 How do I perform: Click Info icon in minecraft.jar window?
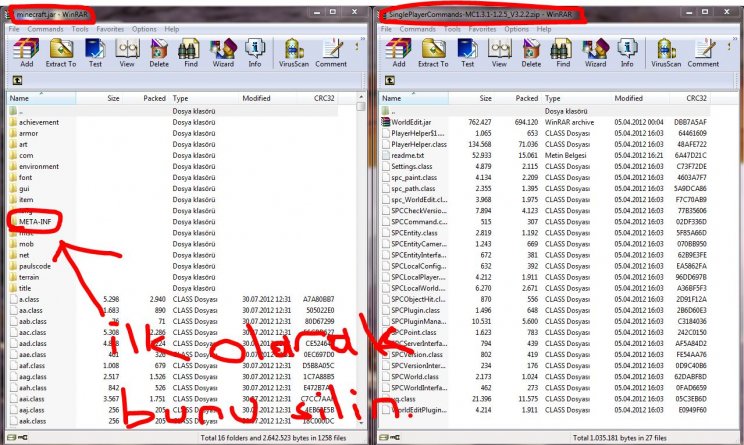(255, 53)
